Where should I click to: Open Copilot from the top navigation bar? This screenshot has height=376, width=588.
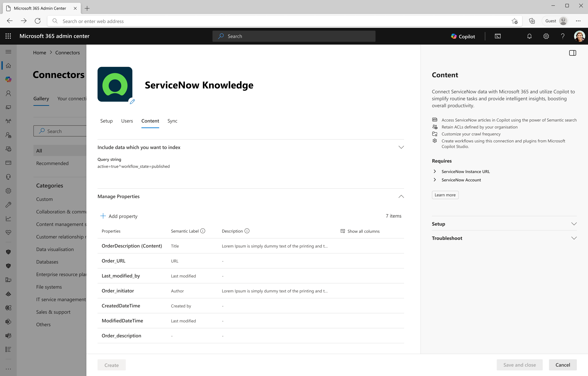click(463, 36)
